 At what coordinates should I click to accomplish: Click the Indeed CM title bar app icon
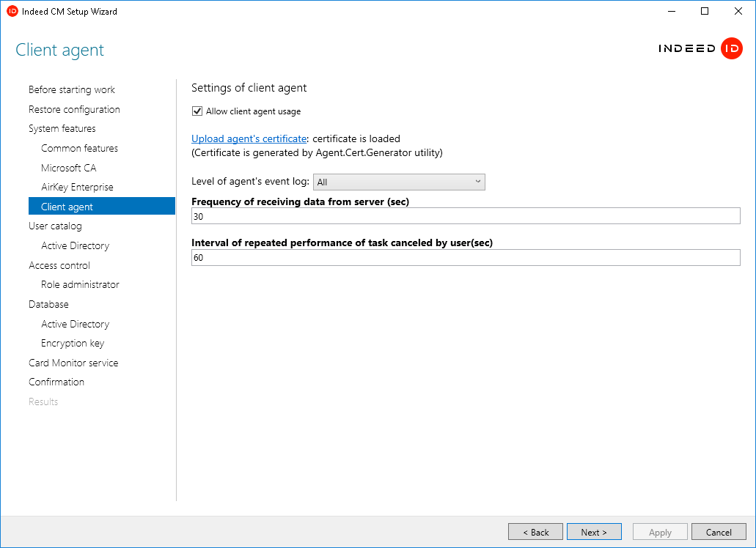tap(12, 11)
